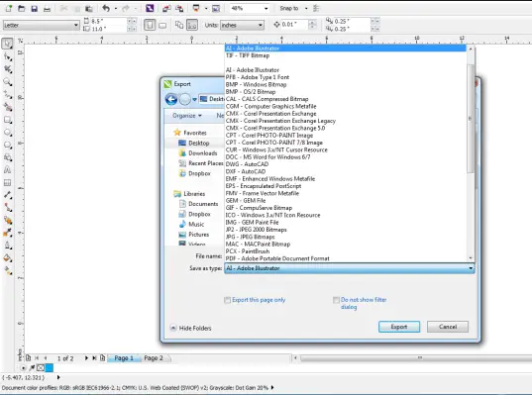The height and width of the screenshot is (395, 532).
Task: Open the undo history dropdown arrow
Action: click(116, 9)
